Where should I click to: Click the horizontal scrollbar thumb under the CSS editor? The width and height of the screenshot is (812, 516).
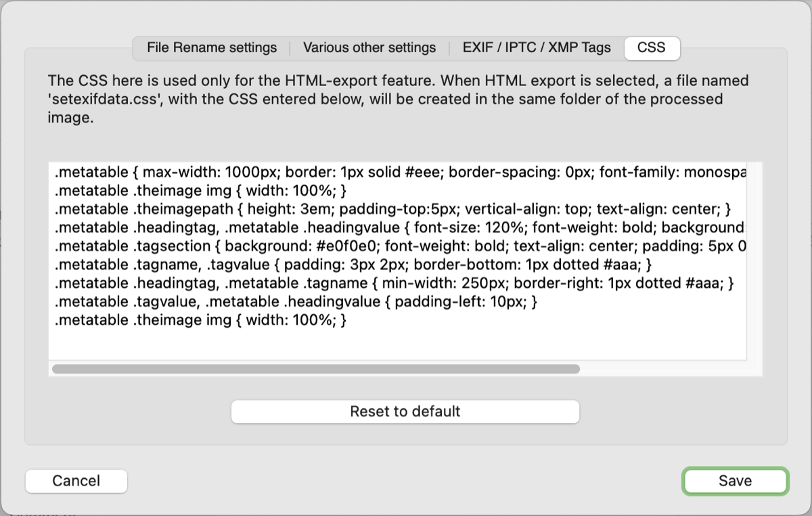click(315, 369)
